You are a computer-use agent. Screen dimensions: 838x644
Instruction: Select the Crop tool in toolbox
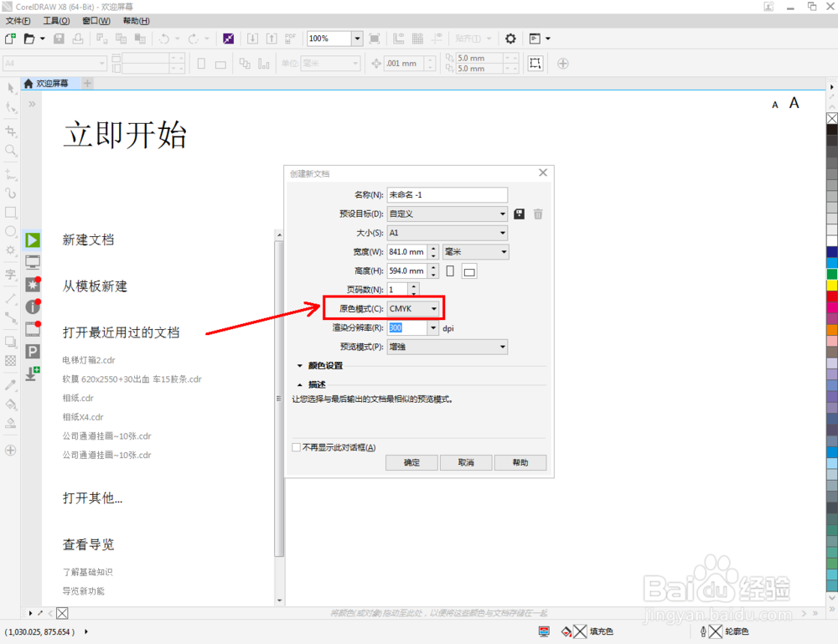[11, 131]
